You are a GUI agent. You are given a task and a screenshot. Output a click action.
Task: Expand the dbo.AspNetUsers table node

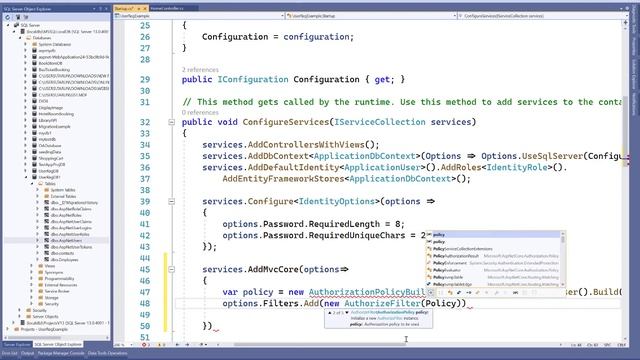point(38,240)
